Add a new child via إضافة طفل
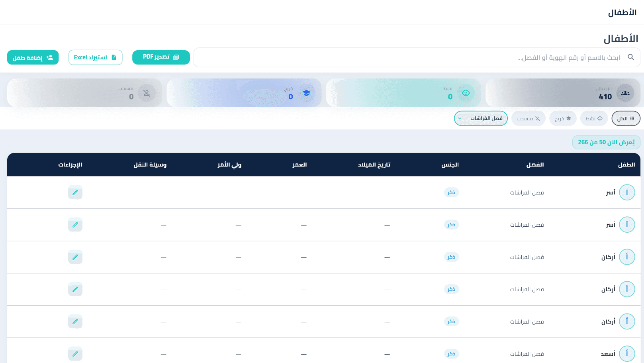Screen dimensions: 644x363 pos(33,57)
